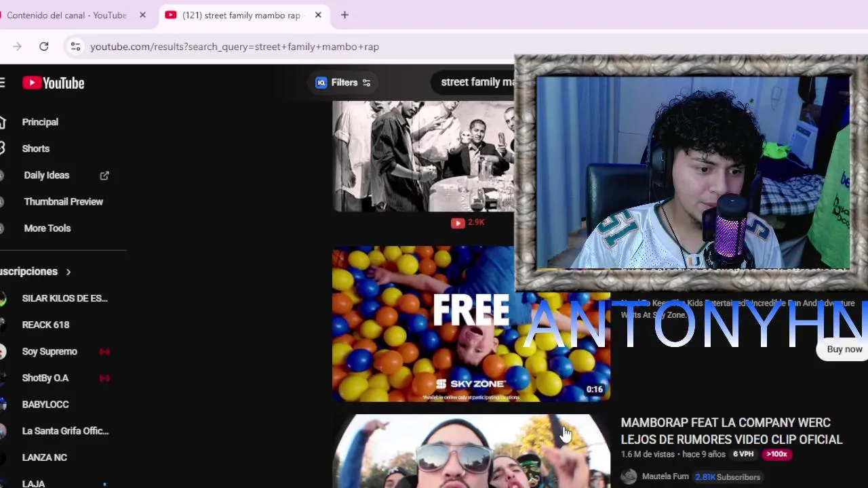Open LANZA NC channel

click(44, 457)
